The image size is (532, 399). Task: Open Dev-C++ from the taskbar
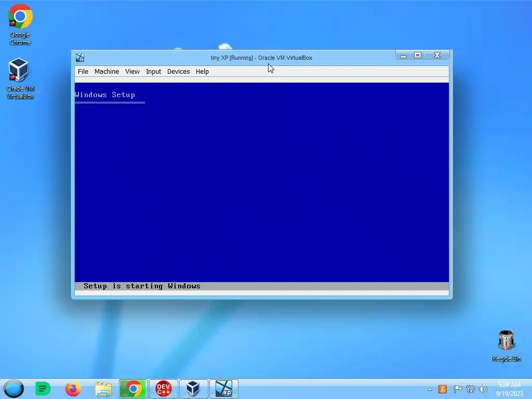coord(164,389)
